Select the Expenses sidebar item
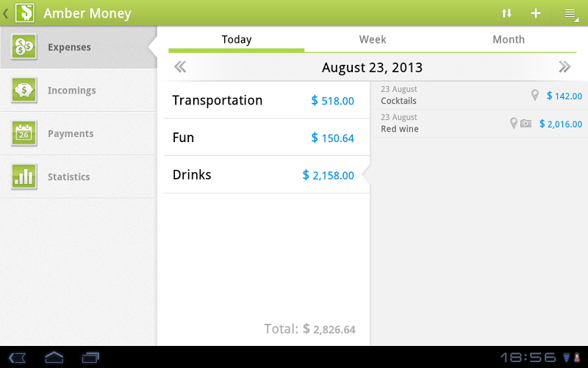 pos(79,47)
